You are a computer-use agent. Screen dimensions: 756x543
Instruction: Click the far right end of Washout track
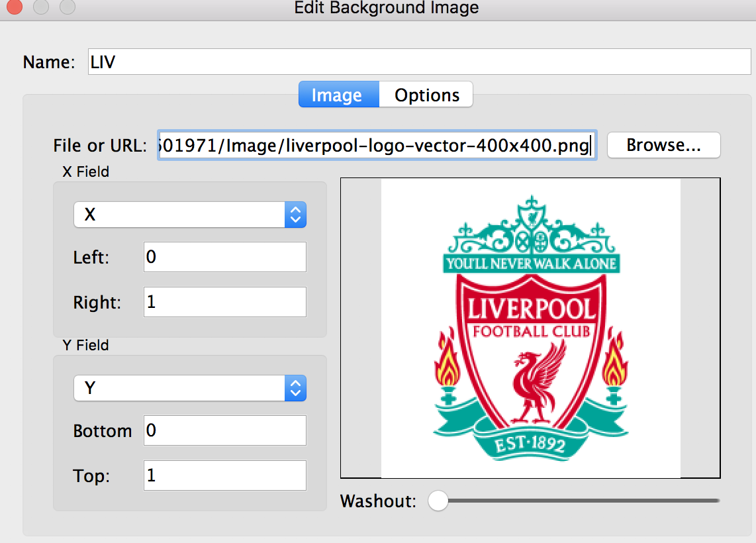click(x=717, y=501)
